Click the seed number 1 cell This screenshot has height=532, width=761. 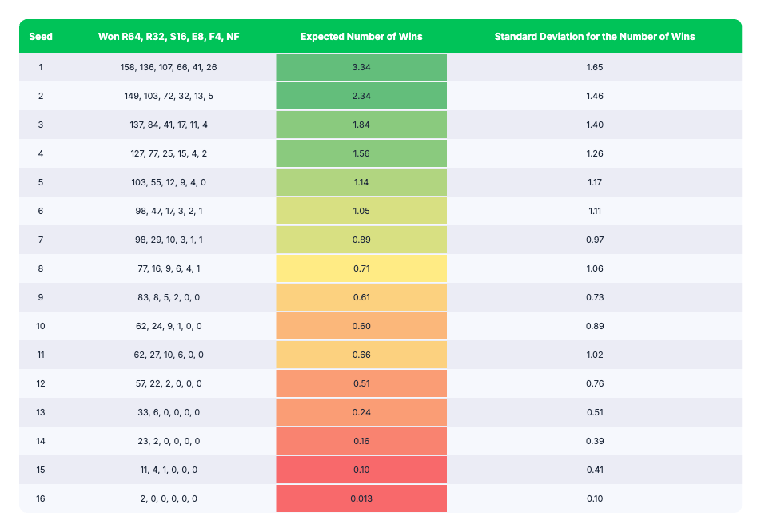(x=41, y=67)
